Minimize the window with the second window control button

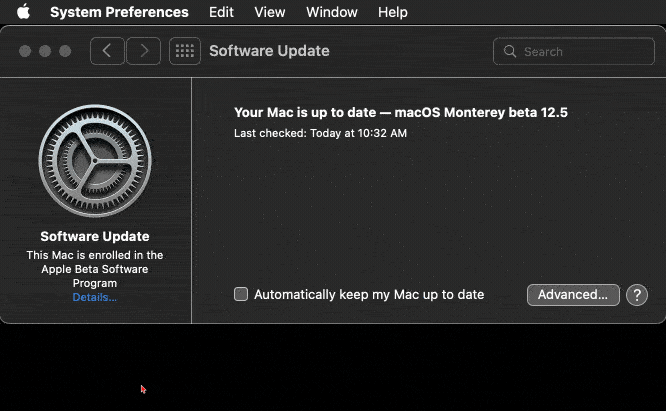pos(45,51)
